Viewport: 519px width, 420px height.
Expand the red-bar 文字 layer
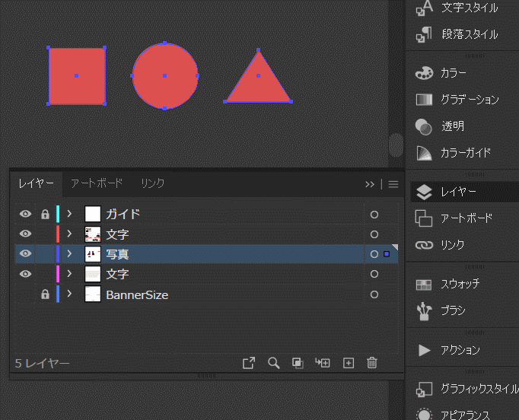click(69, 234)
